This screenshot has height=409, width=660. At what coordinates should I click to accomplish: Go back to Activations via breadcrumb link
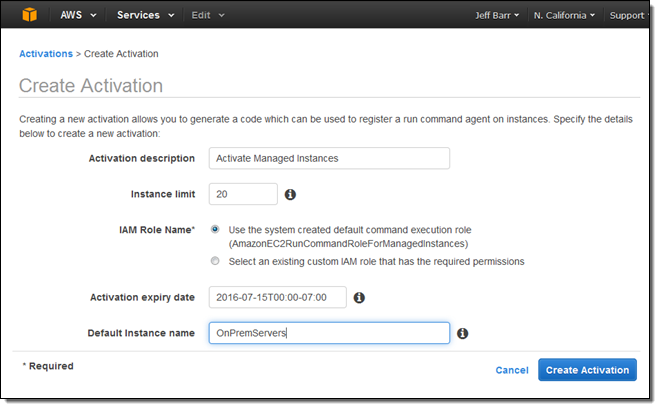click(46, 53)
